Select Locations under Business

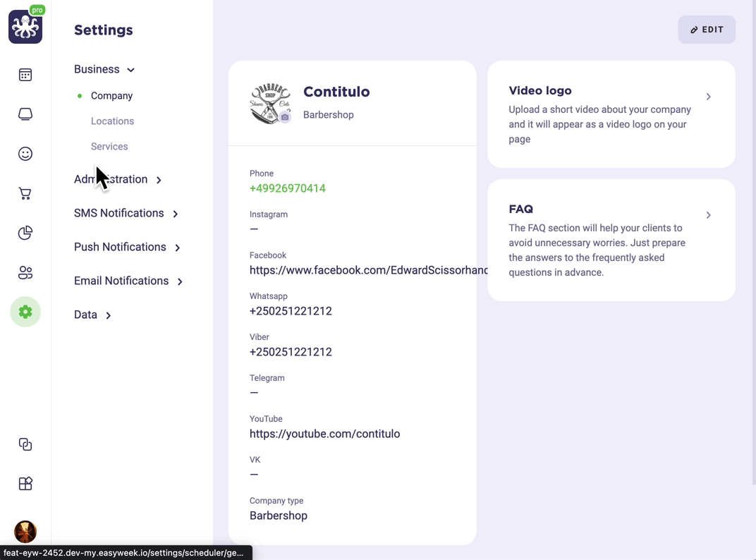(x=112, y=121)
